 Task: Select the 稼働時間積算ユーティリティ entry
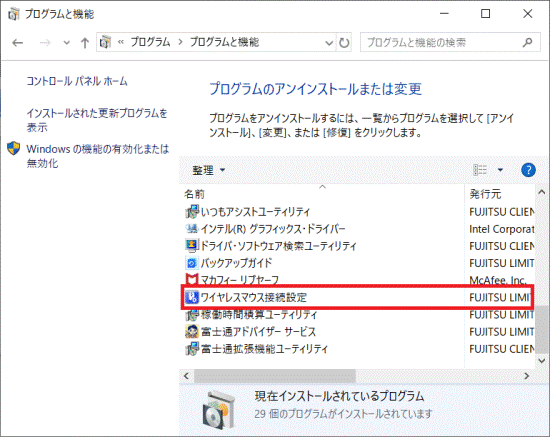(259, 315)
